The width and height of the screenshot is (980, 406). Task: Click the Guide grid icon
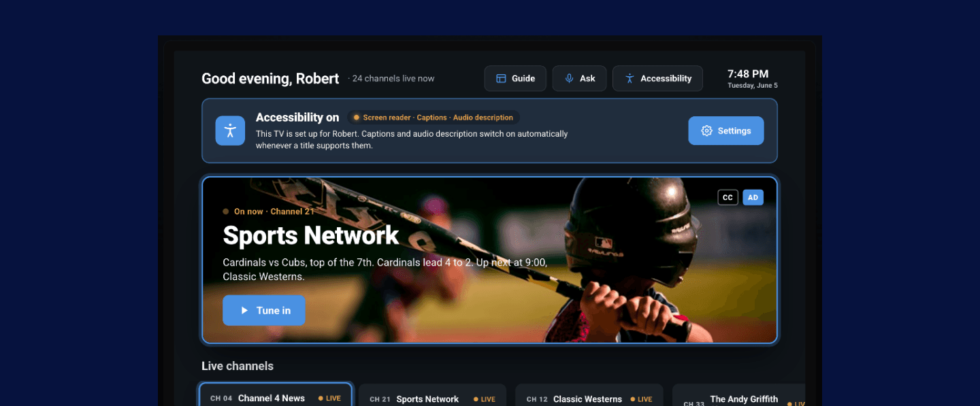[501, 78]
